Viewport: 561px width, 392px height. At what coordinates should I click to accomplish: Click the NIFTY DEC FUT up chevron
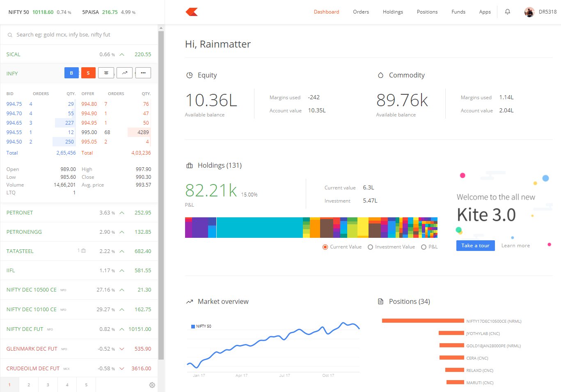click(x=122, y=329)
